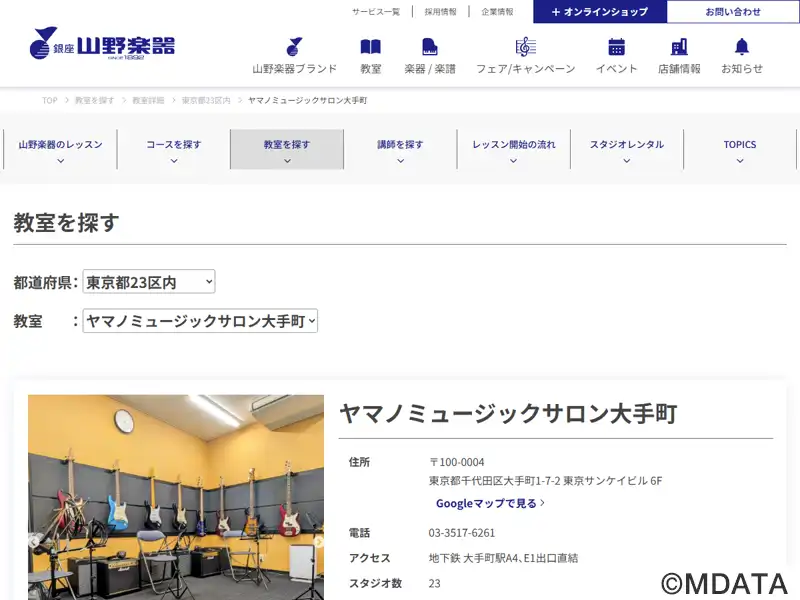Click the address text 東京都千代田区大手町1-7-2
This screenshot has height=600, width=800.
point(494,481)
